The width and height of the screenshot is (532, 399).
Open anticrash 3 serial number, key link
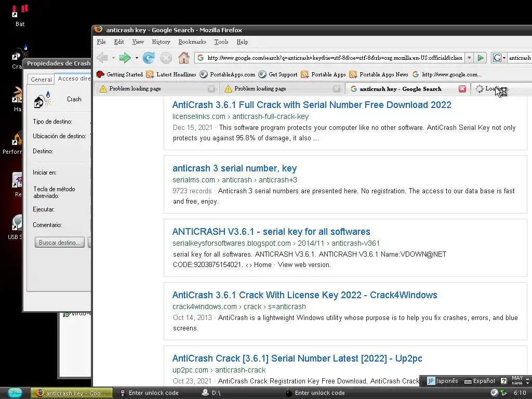pos(234,168)
